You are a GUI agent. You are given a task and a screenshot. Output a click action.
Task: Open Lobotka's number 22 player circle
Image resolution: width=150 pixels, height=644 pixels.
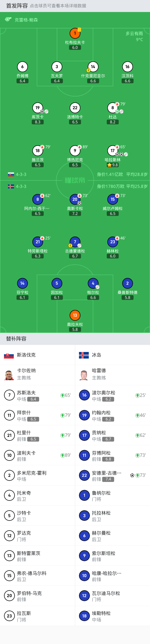pyautogui.click(x=75, y=108)
